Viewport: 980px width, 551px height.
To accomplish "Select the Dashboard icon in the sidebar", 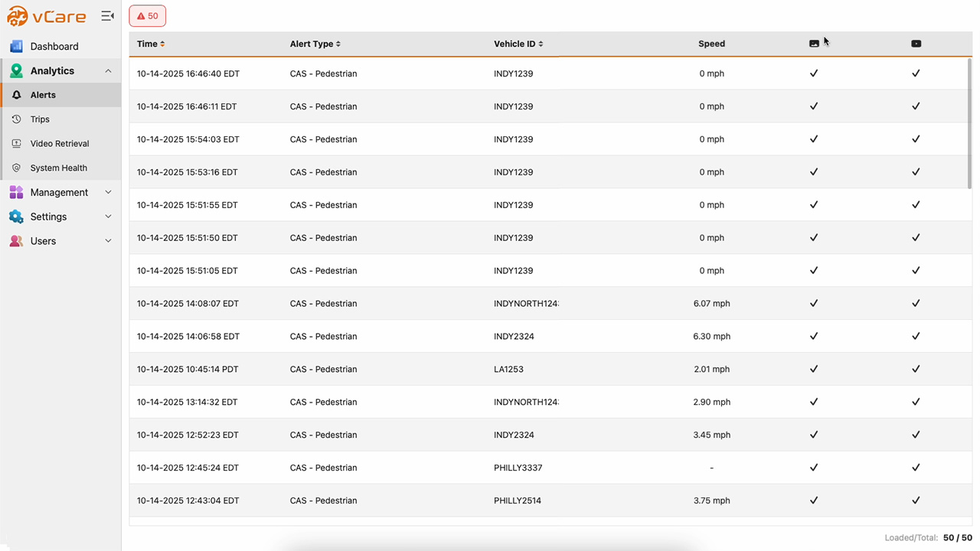I will coord(16,46).
